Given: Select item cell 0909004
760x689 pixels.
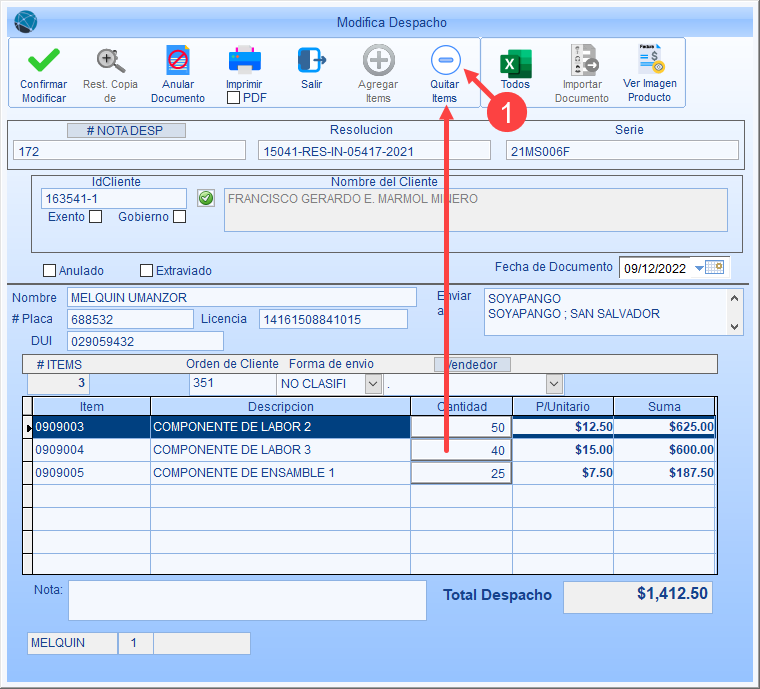Looking at the screenshot, I should (92, 450).
